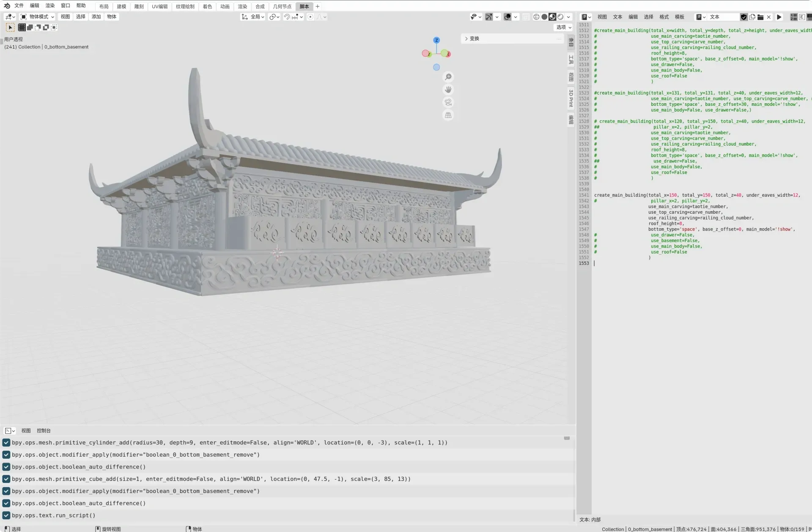Toggle snapping magnet button
This screenshot has height=532, width=812.
click(x=287, y=17)
